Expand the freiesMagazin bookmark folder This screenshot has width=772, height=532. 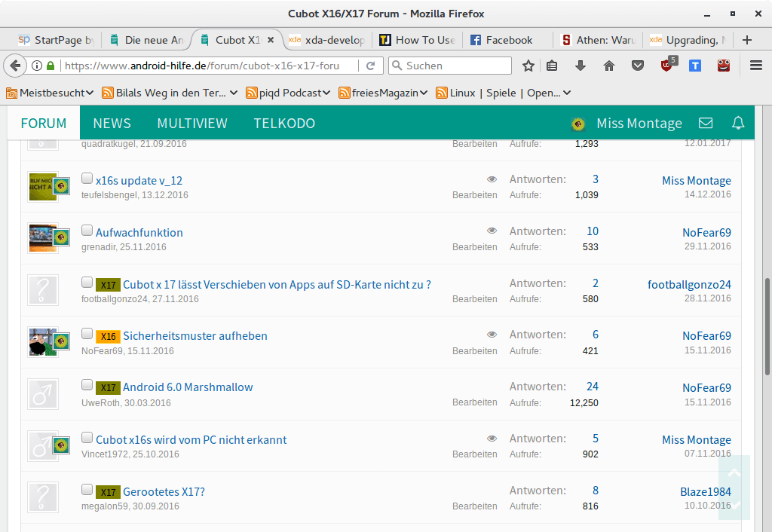(384, 93)
